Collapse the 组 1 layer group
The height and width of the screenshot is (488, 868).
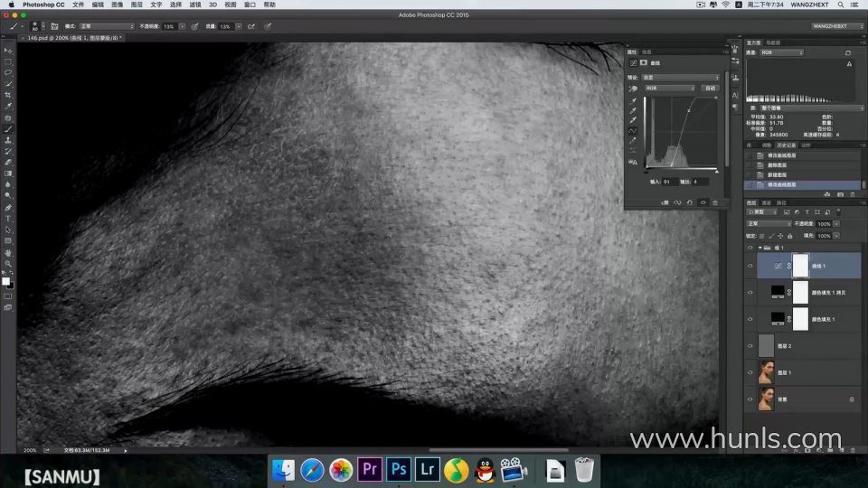coord(759,247)
